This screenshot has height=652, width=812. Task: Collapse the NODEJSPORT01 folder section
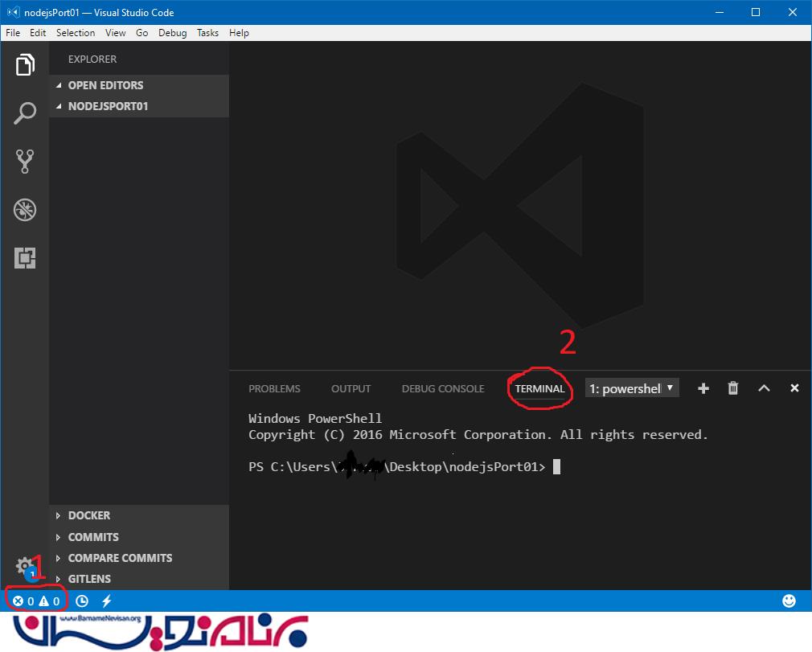point(139,106)
